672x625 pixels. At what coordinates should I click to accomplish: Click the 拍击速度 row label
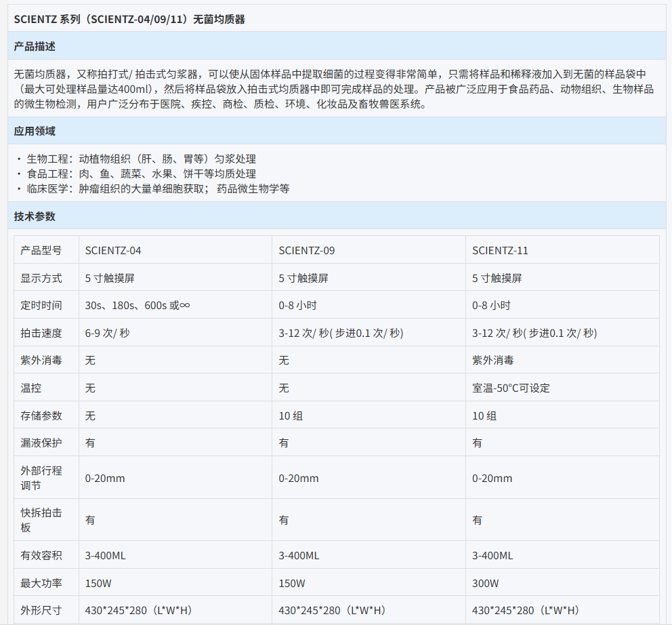click(41, 333)
